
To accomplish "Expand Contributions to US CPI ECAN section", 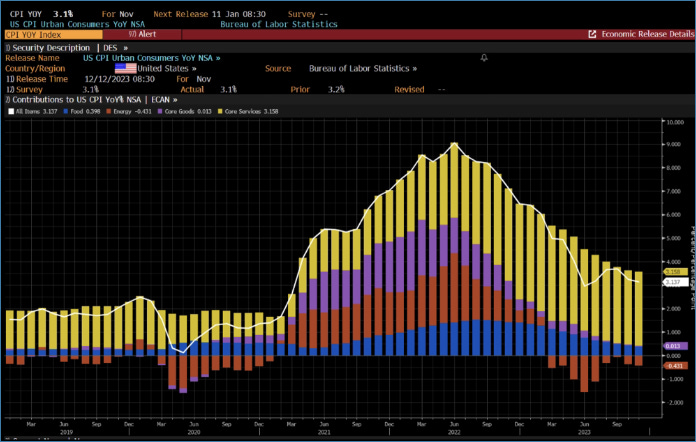I will [x=90, y=99].
